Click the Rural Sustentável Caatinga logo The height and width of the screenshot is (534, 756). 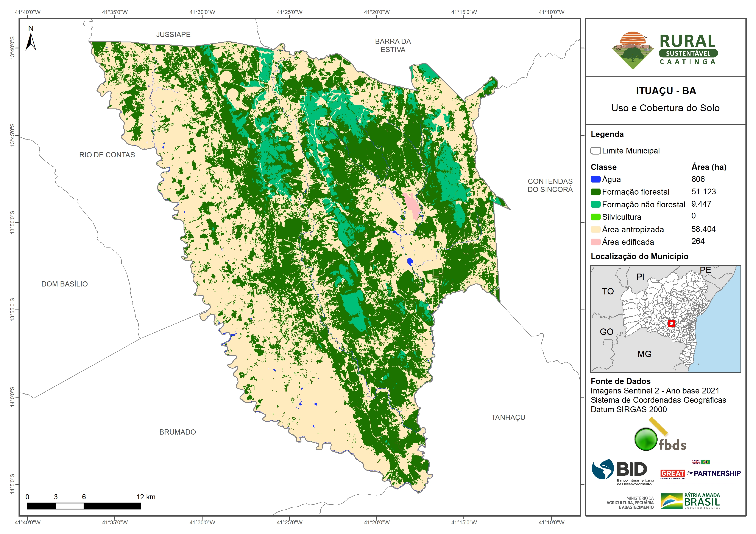pos(665,50)
